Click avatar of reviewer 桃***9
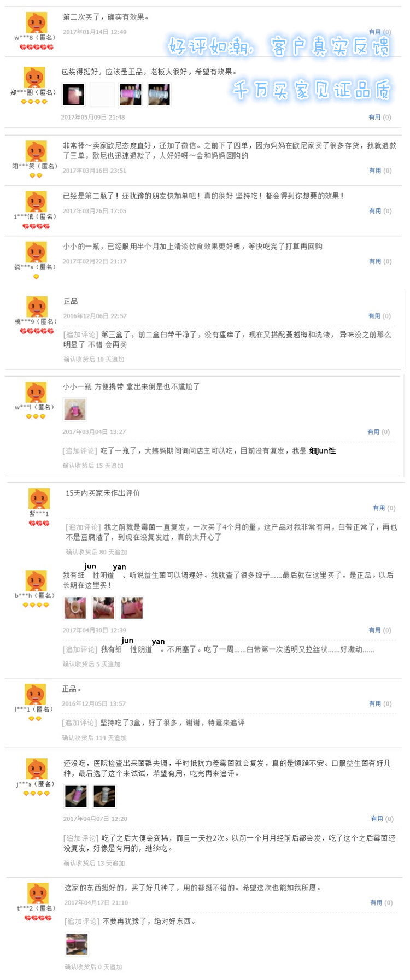 point(36,307)
